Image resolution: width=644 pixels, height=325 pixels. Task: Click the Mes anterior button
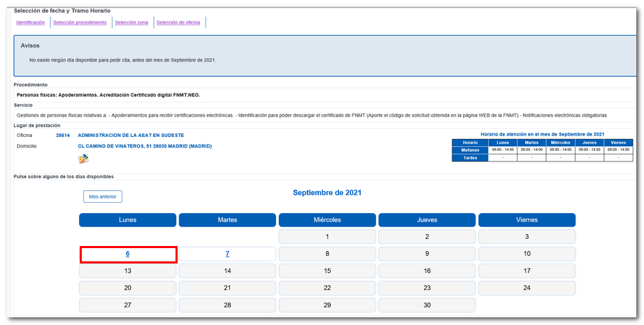click(x=103, y=197)
